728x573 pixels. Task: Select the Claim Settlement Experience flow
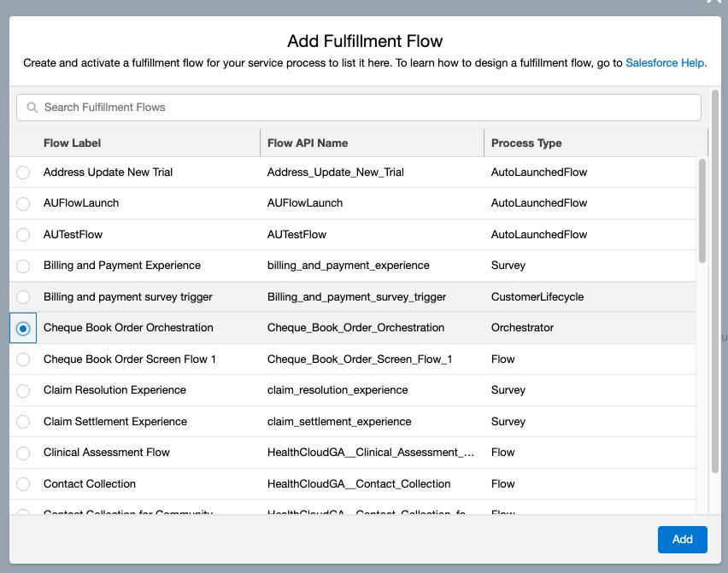click(x=23, y=421)
